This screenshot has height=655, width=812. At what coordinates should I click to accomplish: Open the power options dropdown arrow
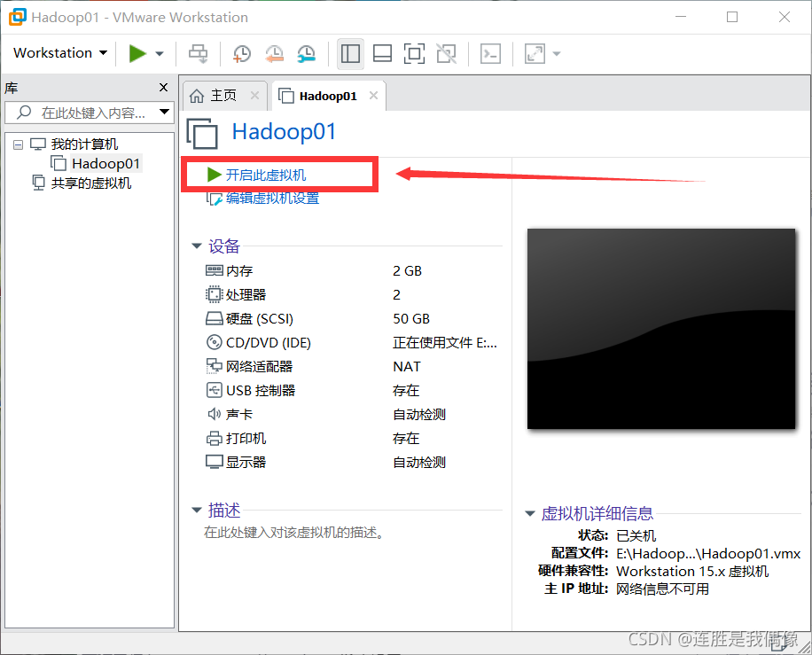tap(160, 53)
